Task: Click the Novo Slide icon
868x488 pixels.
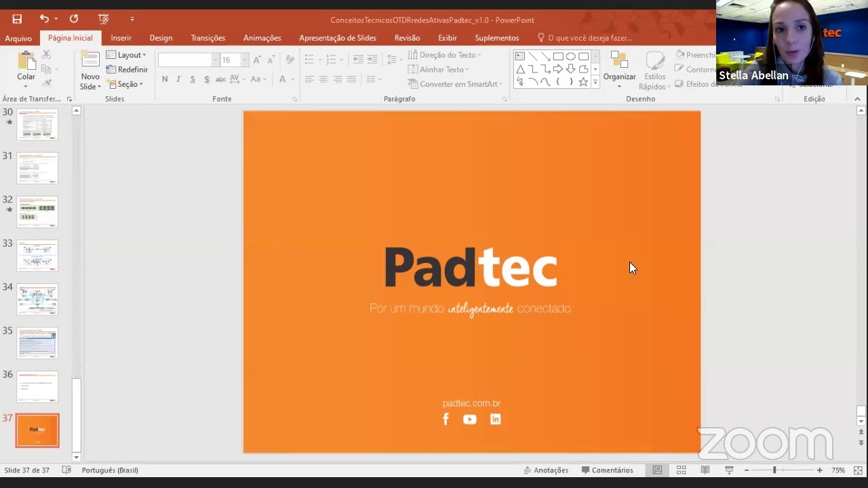Action: click(x=90, y=61)
